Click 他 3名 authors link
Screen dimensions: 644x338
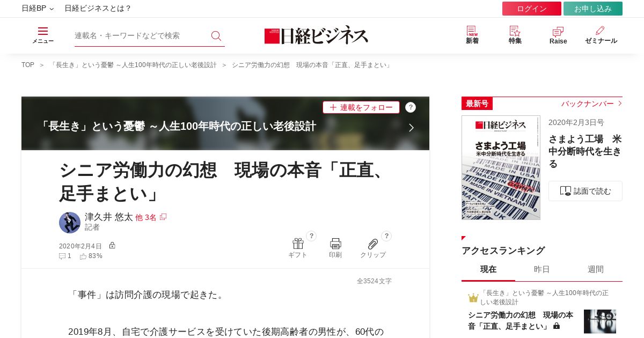(146, 217)
